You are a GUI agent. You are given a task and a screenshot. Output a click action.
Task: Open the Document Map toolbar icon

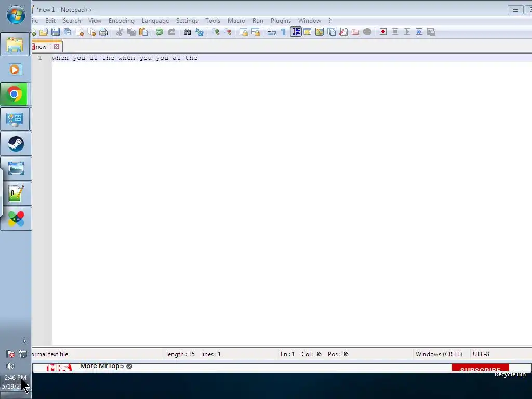point(320,32)
